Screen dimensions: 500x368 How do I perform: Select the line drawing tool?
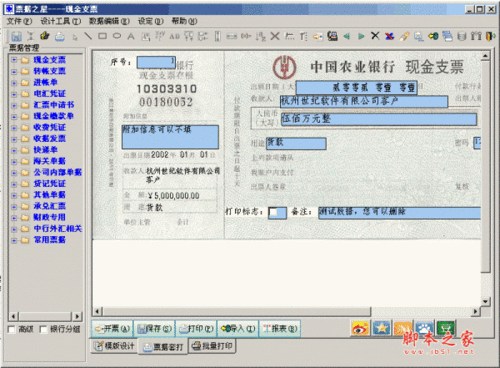pos(88,36)
